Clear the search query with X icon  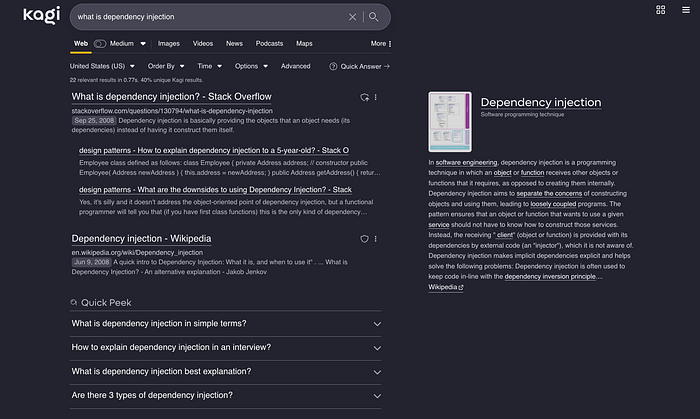click(x=352, y=17)
